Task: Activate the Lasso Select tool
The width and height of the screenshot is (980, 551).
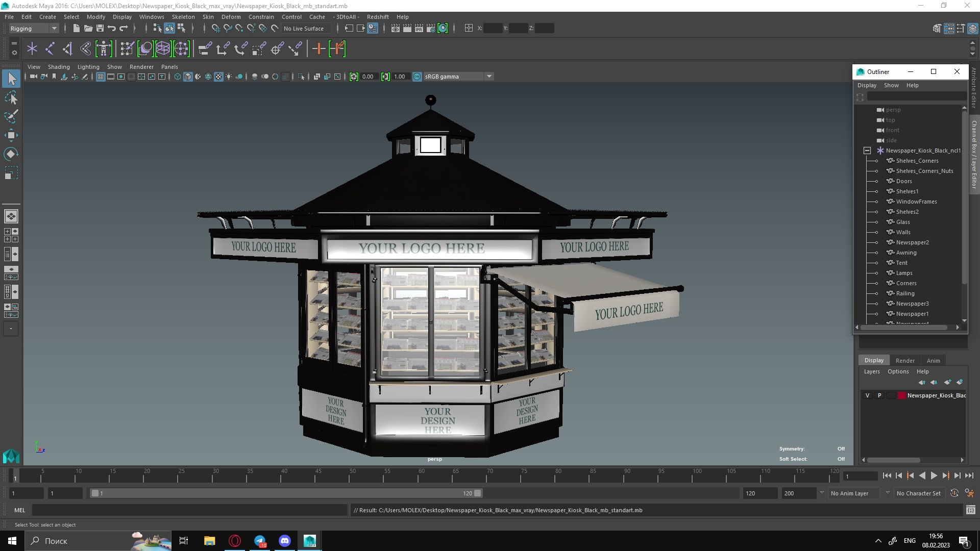Action: [x=11, y=97]
